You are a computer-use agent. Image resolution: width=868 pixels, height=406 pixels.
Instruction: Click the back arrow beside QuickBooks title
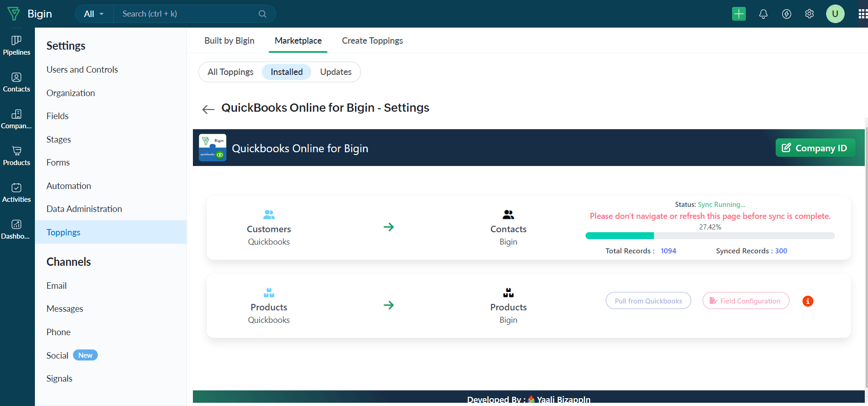pyautogui.click(x=208, y=109)
